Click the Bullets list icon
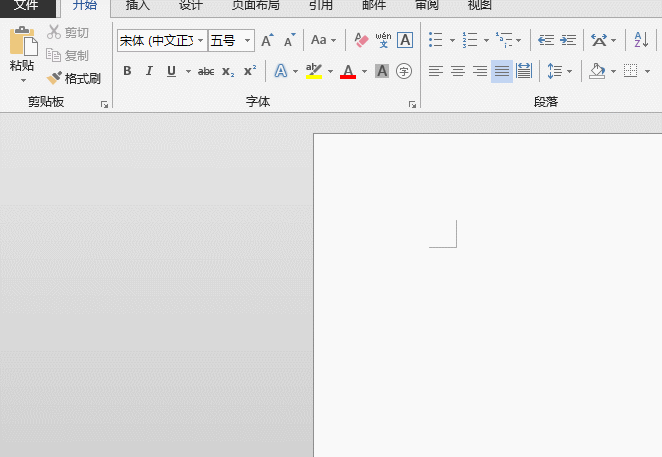The height and width of the screenshot is (457, 662). (x=436, y=40)
